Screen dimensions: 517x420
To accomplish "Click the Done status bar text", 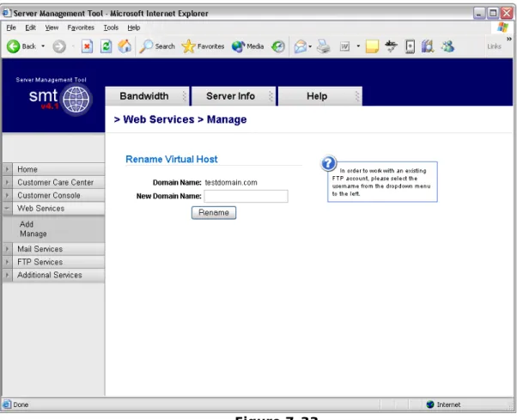I will tap(21, 405).
